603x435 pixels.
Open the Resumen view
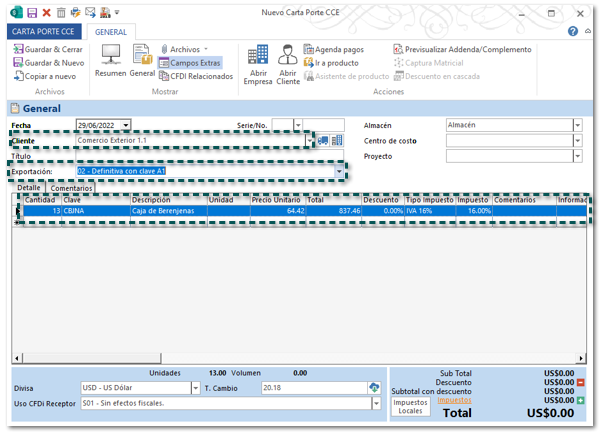tap(110, 60)
